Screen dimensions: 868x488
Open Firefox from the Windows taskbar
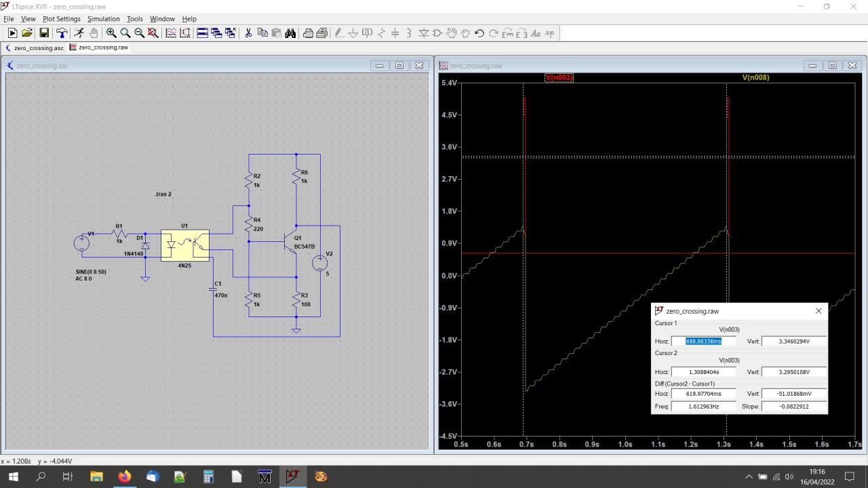tap(124, 476)
